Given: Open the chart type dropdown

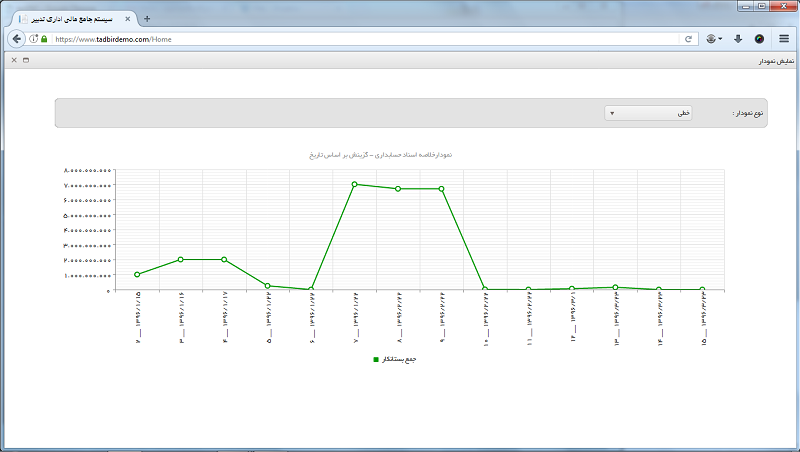Looking at the screenshot, I should point(648,113).
